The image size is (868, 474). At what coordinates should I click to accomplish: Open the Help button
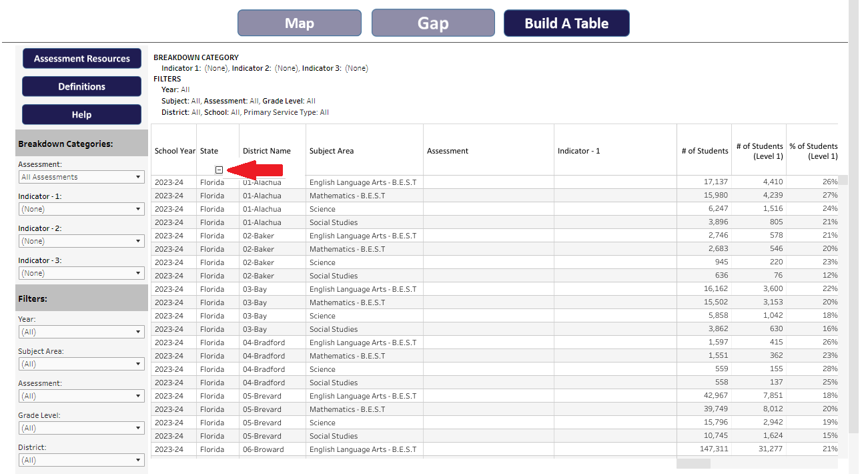[81, 115]
